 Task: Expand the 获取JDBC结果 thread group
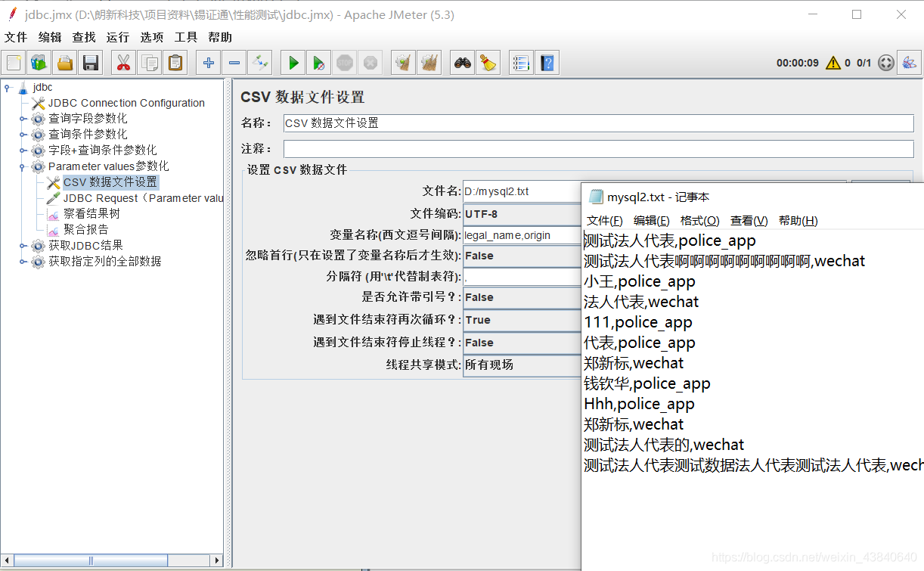tap(23, 246)
